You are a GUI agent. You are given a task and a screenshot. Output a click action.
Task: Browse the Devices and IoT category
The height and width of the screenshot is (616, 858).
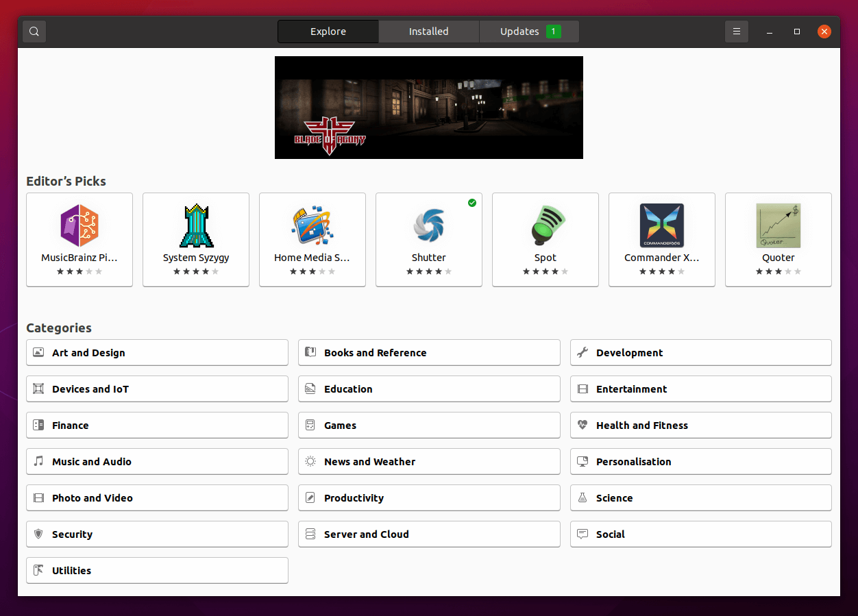(157, 389)
